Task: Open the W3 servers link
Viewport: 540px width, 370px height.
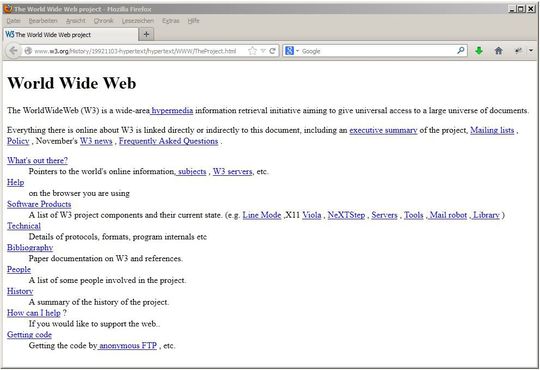Action: click(232, 172)
